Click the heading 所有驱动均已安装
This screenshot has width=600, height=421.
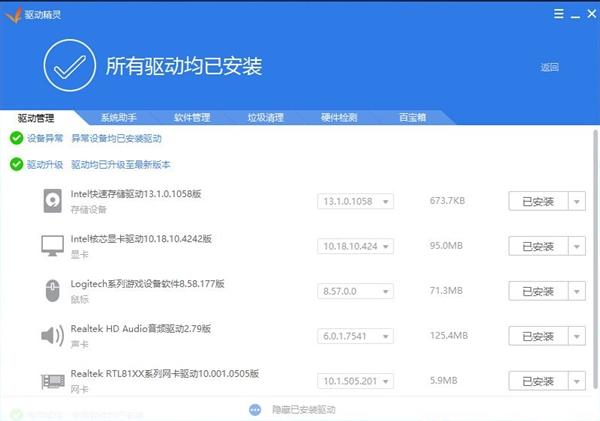point(184,66)
